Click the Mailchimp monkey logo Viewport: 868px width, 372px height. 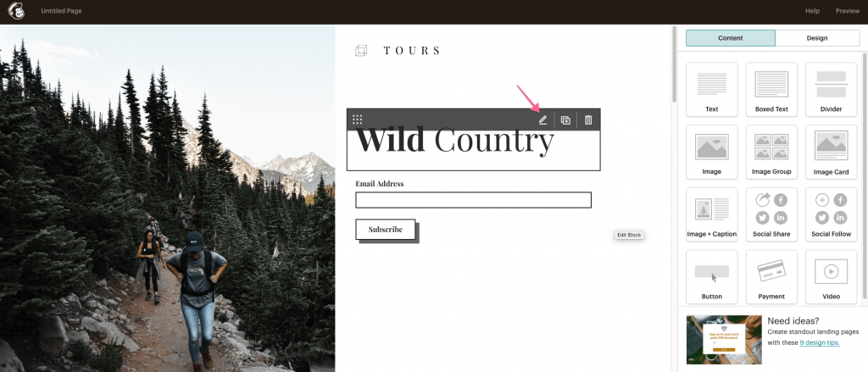16,10
